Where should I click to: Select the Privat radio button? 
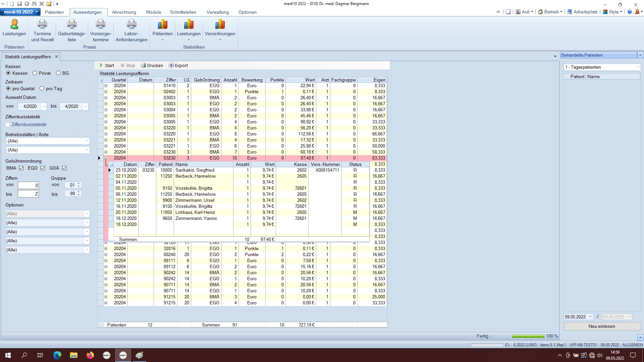[x=35, y=73]
